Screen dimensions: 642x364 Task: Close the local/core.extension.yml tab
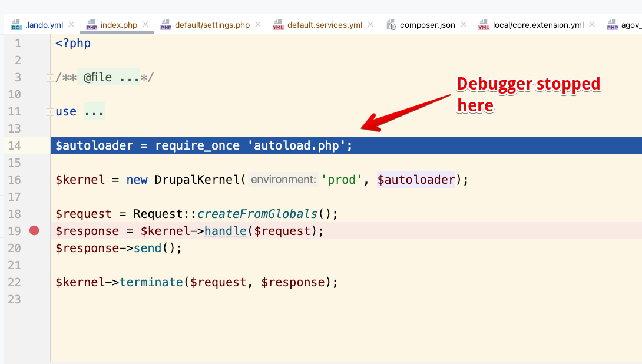pos(592,25)
